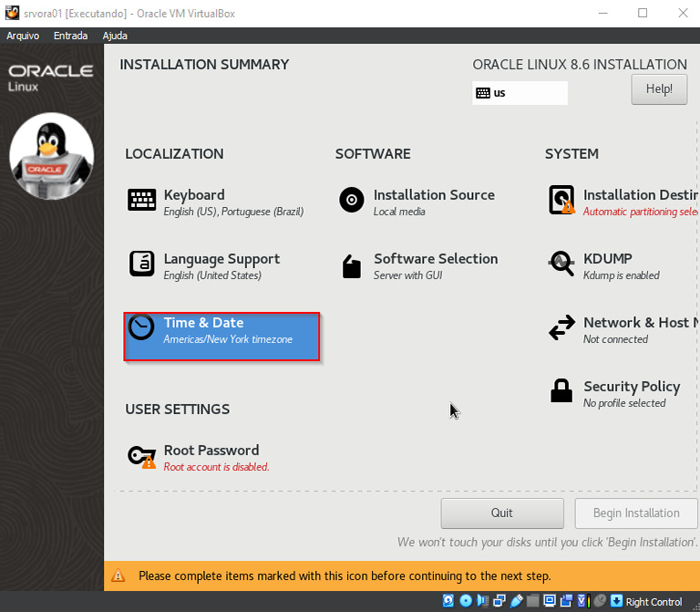Click the VirtualBox window title icon
This screenshot has height=612, width=700.
[12, 13]
